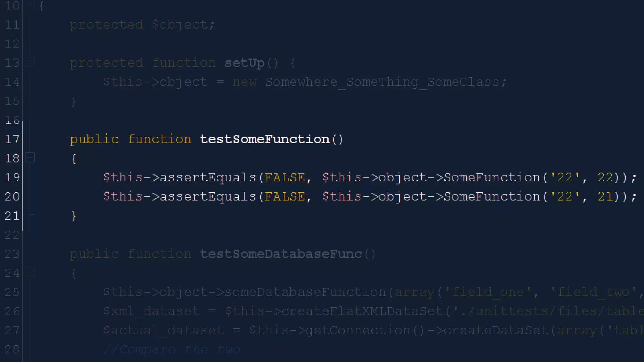Click the testSomeDatabaseFunc method name
This screenshot has height=362, width=644.
(x=281, y=254)
